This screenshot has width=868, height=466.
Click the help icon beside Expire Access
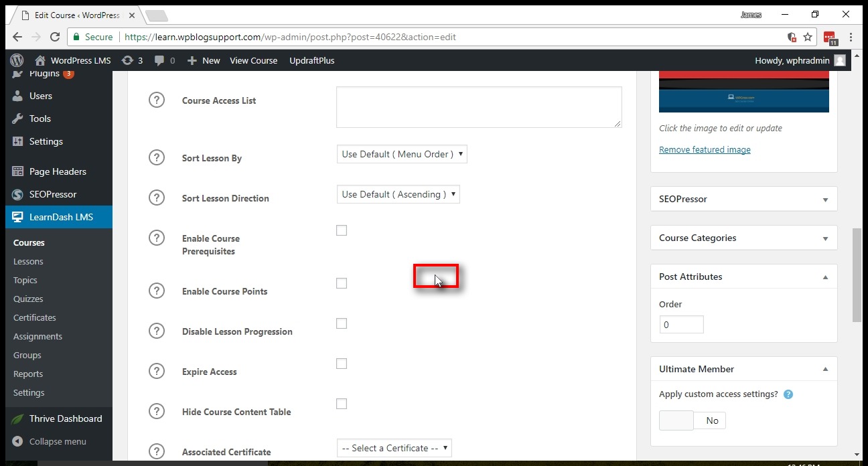(x=156, y=372)
